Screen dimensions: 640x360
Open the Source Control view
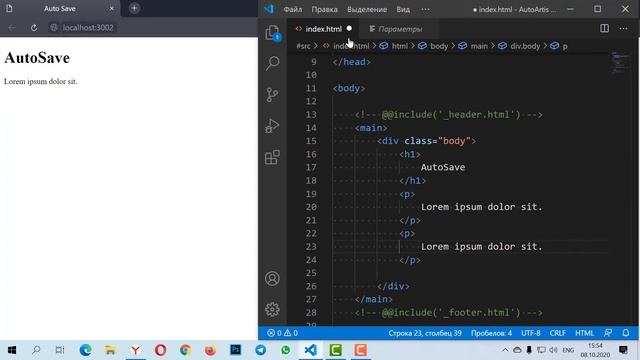coord(272,95)
